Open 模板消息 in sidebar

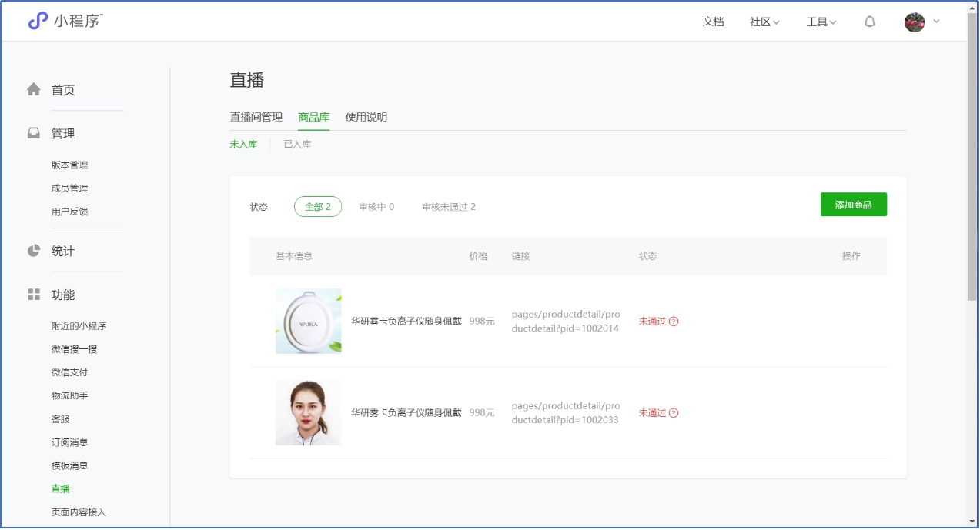(x=70, y=465)
